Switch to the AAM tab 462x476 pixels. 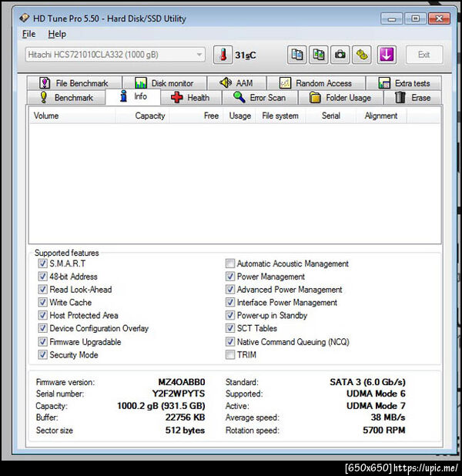(236, 83)
